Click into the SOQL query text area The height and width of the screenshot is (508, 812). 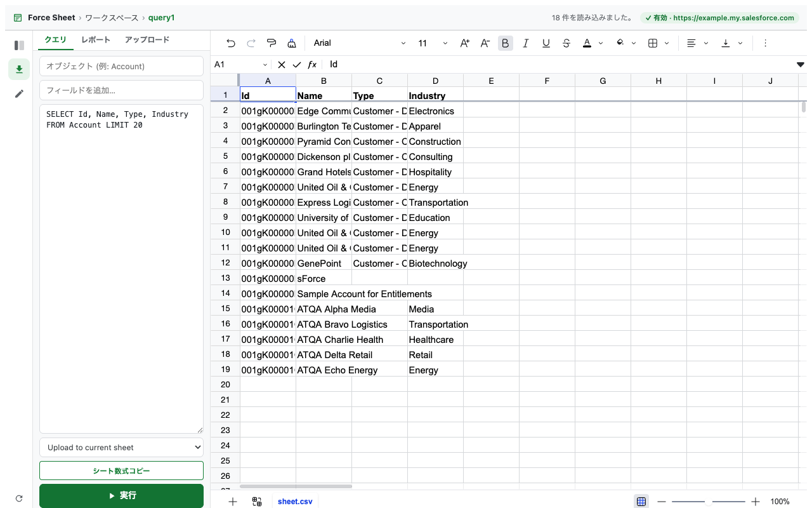(121, 269)
